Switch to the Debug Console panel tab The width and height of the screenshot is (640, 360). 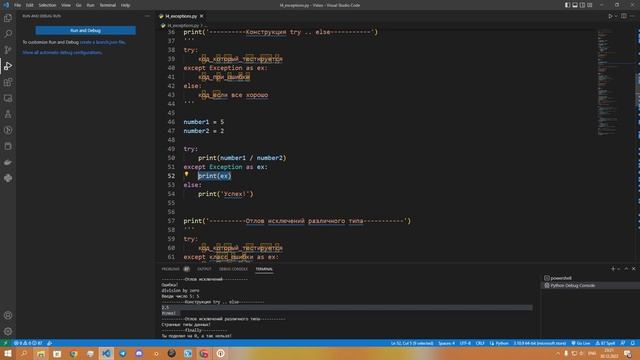[x=233, y=269]
